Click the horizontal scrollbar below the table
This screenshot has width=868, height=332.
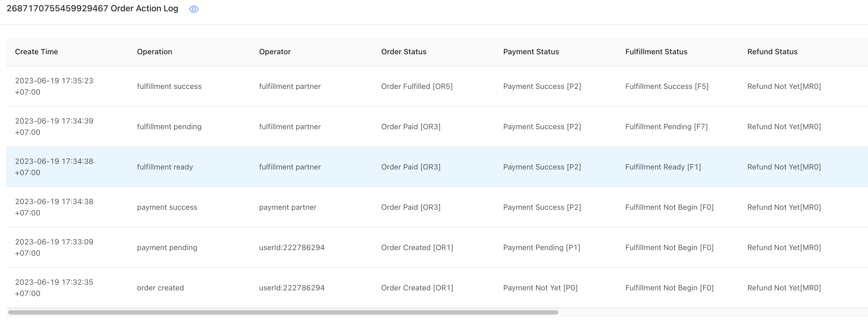point(283,312)
